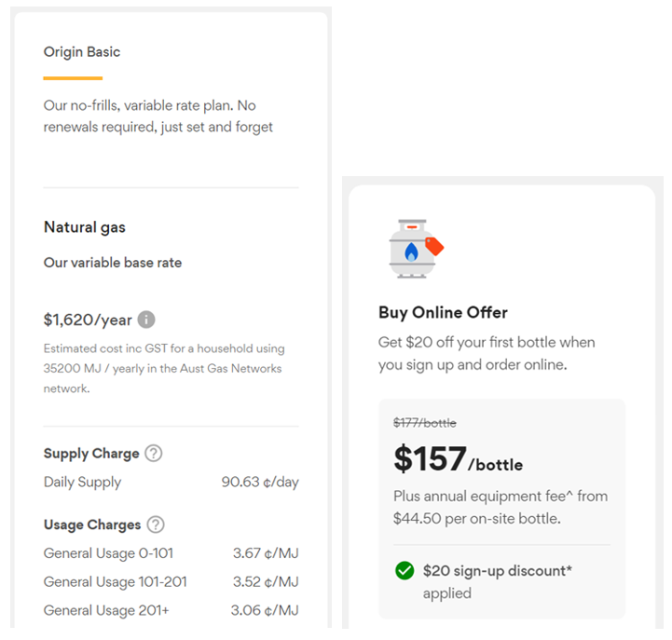
Task: Click the $157/bottle price
Action: (458, 459)
